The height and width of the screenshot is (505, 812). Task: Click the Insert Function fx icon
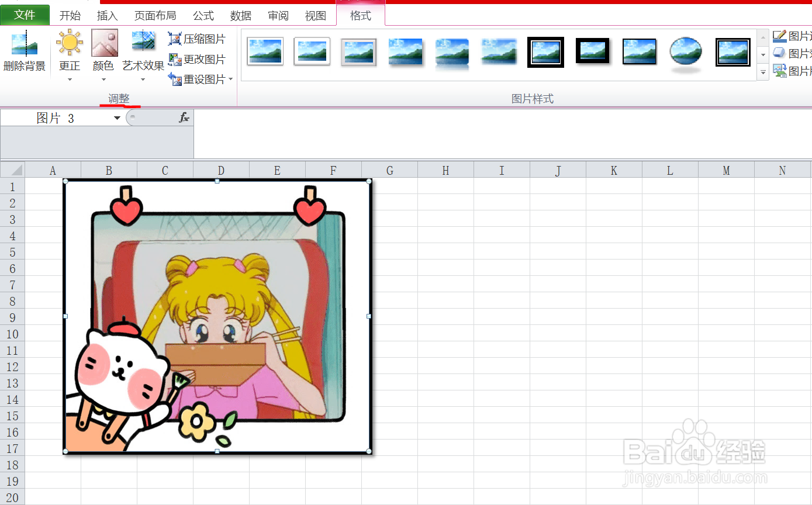pyautogui.click(x=184, y=118)
